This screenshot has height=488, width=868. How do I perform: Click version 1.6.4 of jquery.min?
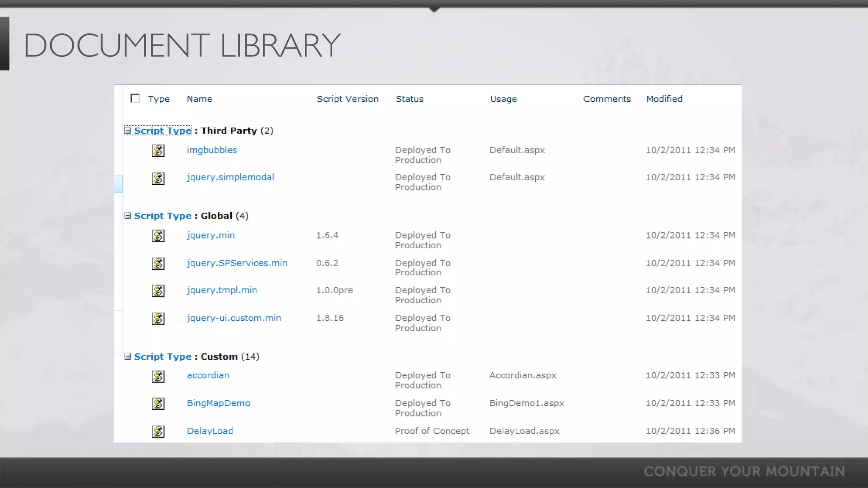(327, 235)
